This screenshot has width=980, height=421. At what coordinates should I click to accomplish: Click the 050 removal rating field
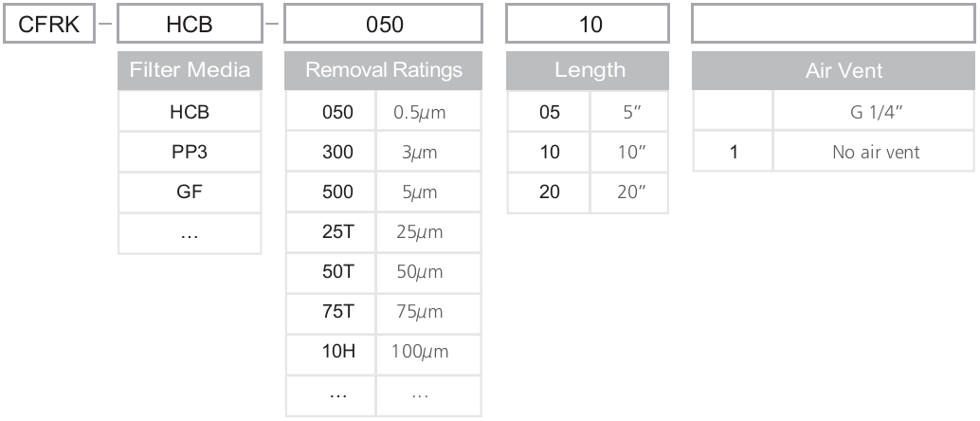click(x=384, y=25)
